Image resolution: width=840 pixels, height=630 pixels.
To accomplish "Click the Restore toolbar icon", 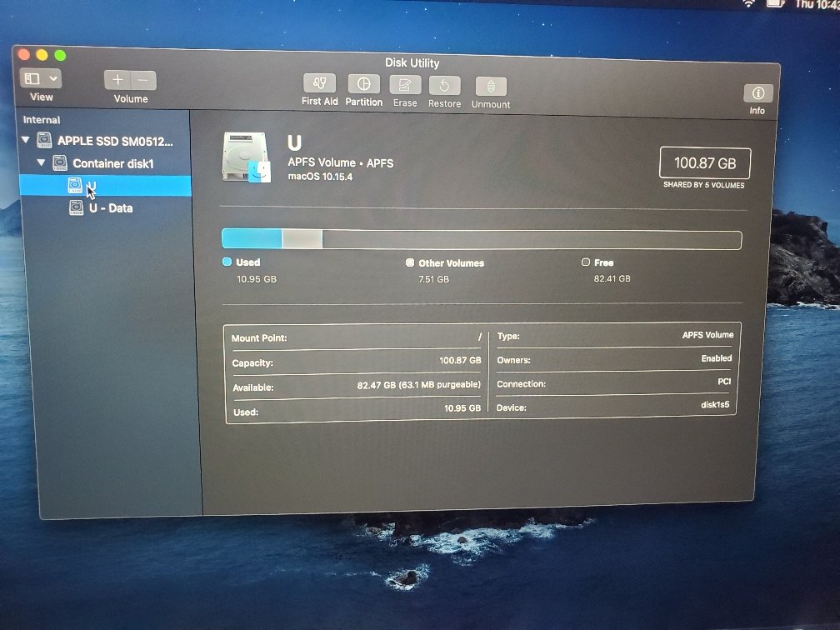I will click(x=444, y=86).
